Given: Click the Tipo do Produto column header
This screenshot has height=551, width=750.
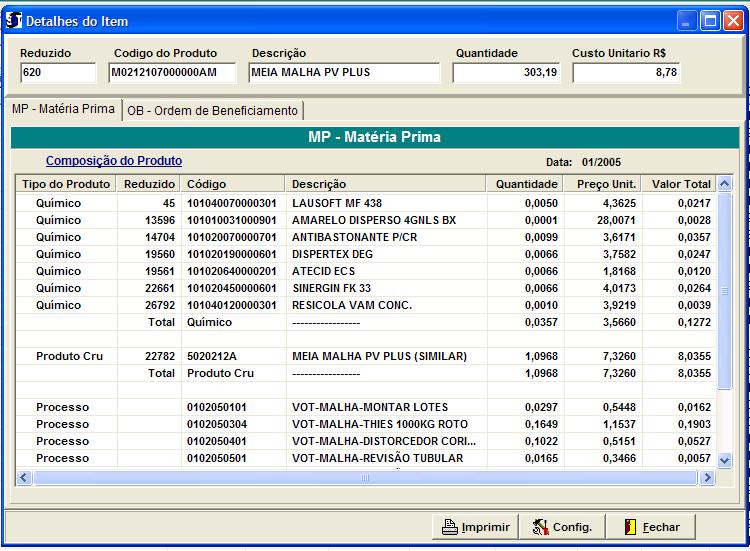Looking at the screenshot, I should click(x=66, y=184).
